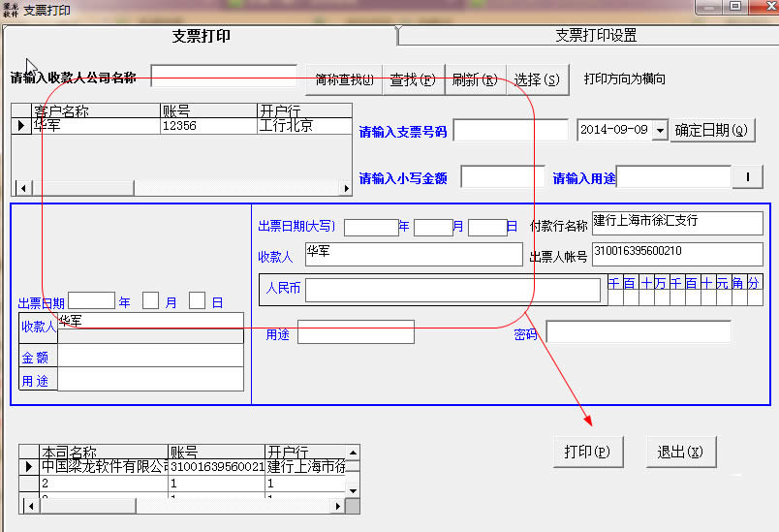Click the app logo icon in title bar

pyautogui.click(x=11, y=10)
